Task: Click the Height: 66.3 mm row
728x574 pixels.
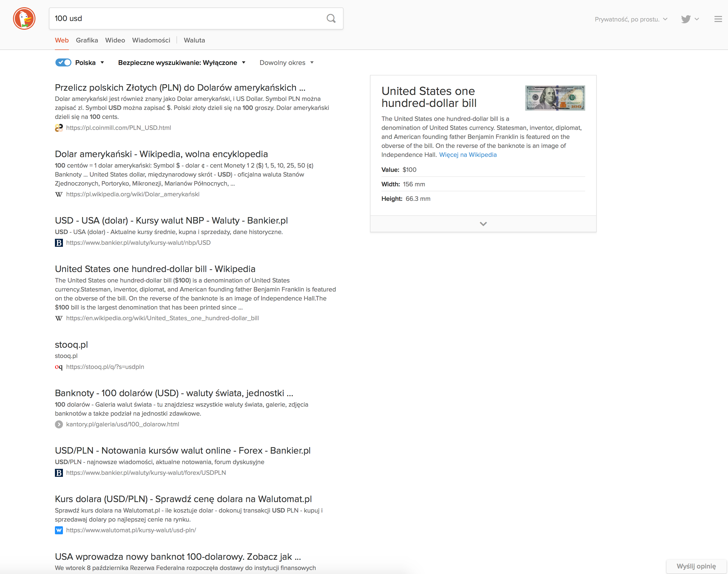Action: pos(483,199)
